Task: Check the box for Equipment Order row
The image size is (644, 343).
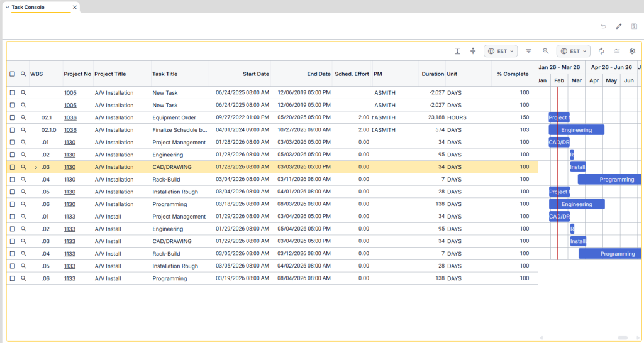Action: [13, 117]
